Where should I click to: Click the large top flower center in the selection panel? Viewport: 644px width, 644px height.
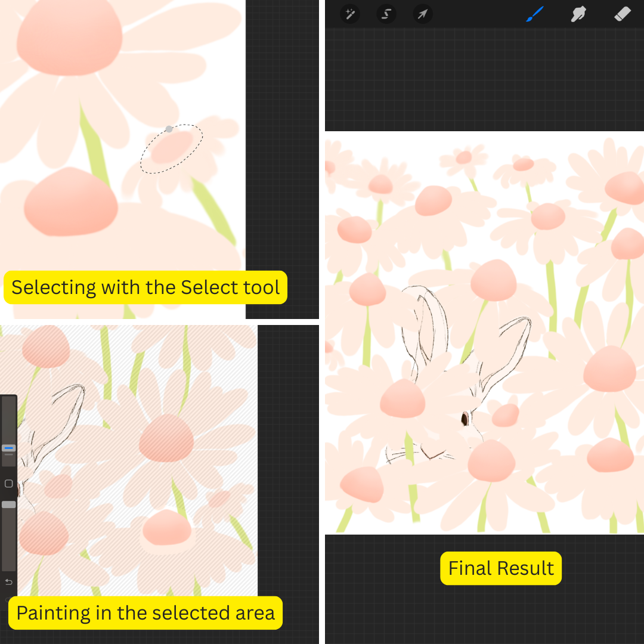[70, 39]
